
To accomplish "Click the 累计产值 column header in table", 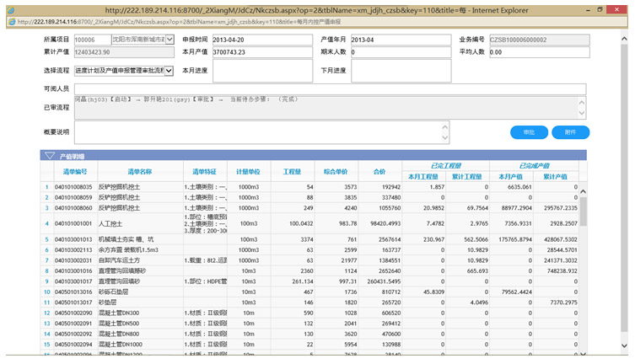I will [x=555, y=177].
